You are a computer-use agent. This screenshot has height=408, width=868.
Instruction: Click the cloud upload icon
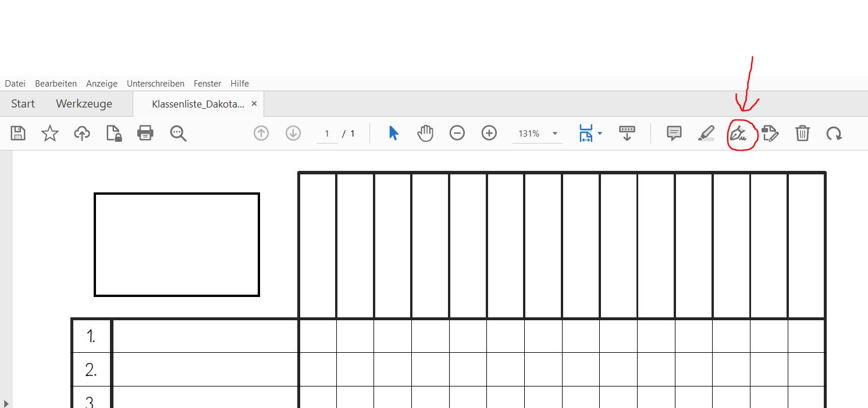(82, 133)
